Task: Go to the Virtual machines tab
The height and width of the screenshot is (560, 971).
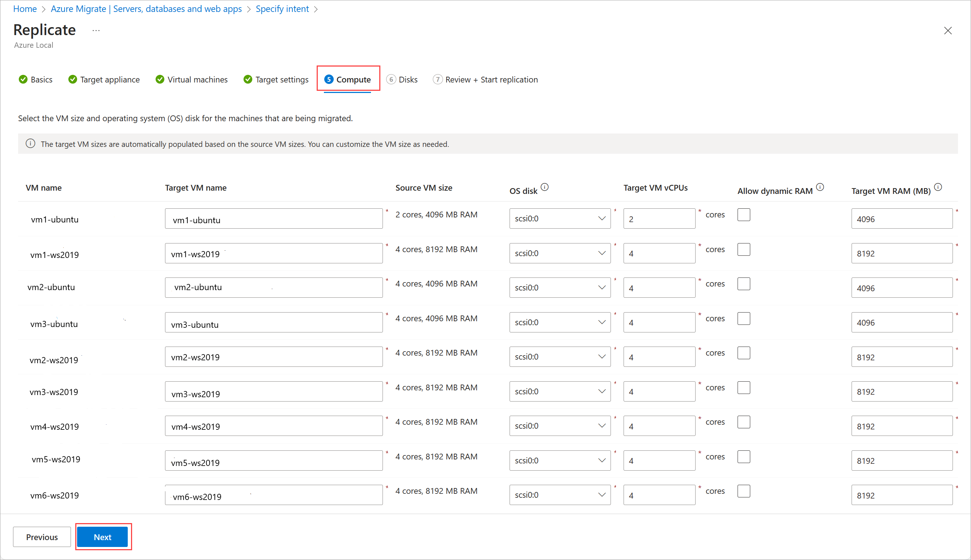Action: click(197, 80)
